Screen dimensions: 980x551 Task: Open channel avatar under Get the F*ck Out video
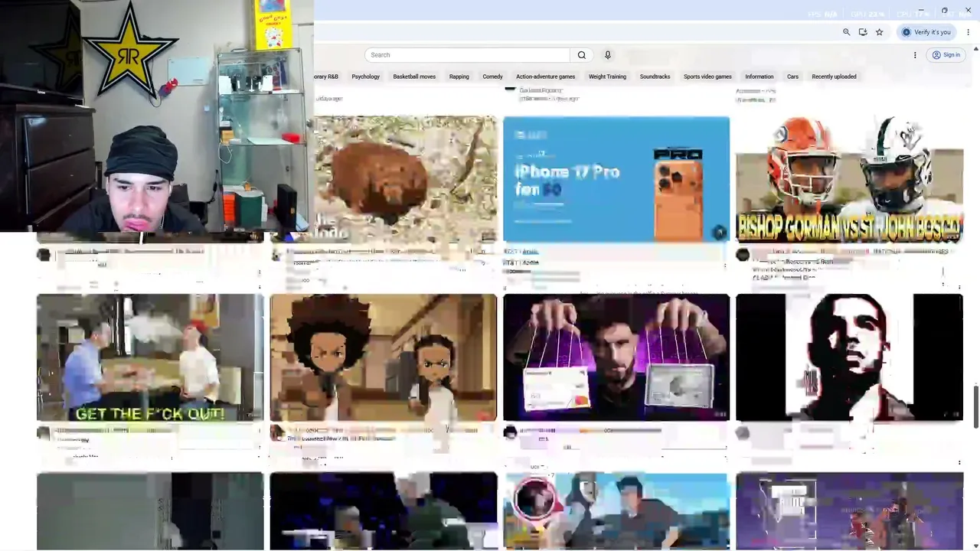(x=44, y=433)
